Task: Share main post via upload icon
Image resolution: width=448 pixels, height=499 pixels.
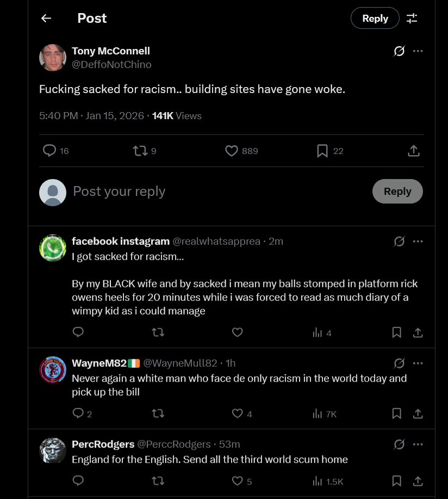Action: pyautogui.click(x=413, y=151)
